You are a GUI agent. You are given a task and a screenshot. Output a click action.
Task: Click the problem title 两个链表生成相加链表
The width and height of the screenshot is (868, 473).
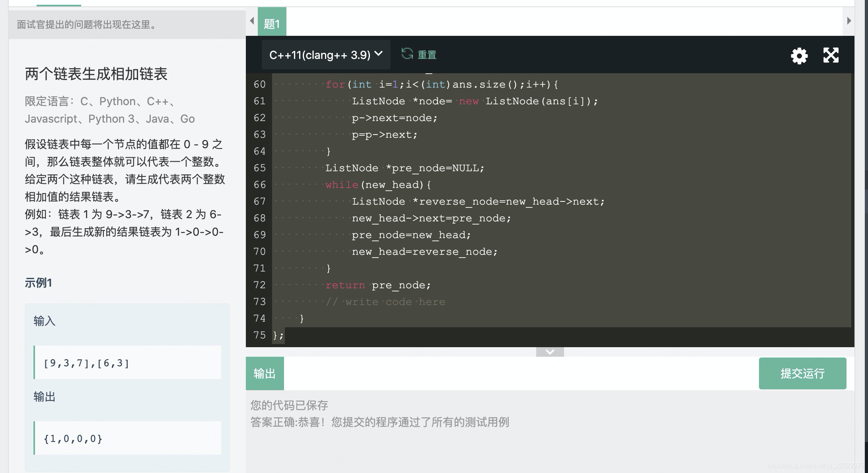(96, 74)
